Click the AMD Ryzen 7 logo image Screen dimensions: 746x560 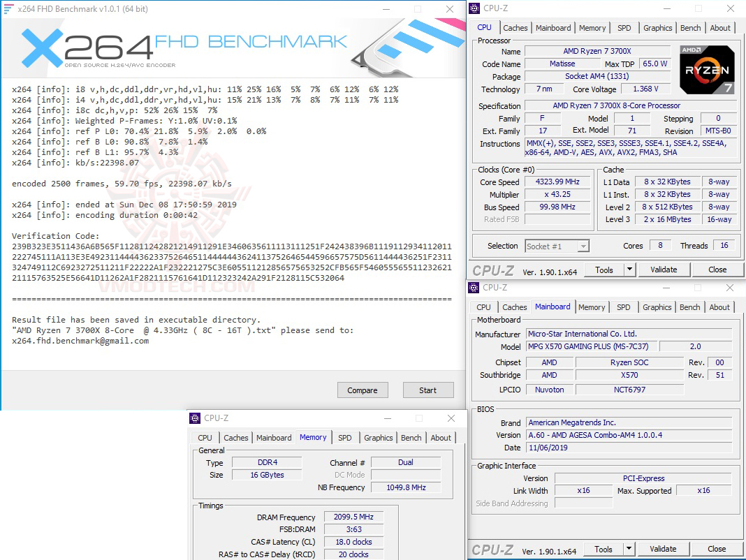click(707, 69)
